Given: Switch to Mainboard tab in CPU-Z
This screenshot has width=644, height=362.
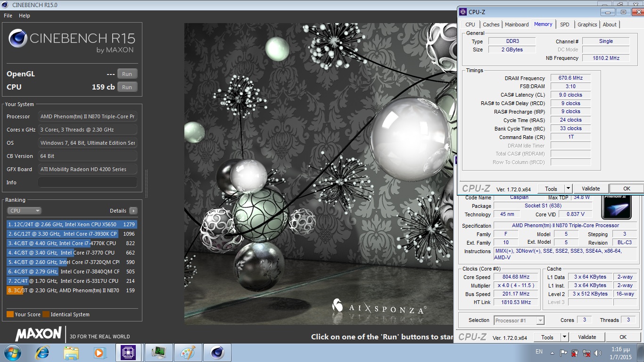Looking at the screenshot, I should pos(517,25).
